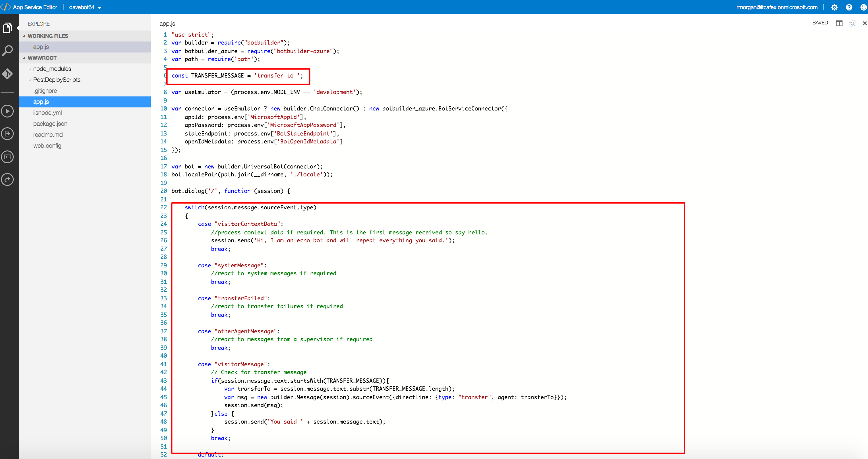
Task: Click the "Check for transfer message" comment
Action: [259, 372]
